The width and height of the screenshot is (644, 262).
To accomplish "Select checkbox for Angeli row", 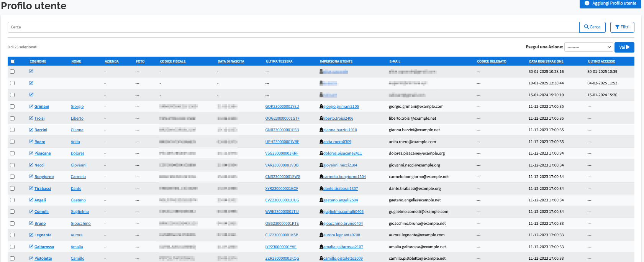I will pyautogui.click(x=12, y=200).
